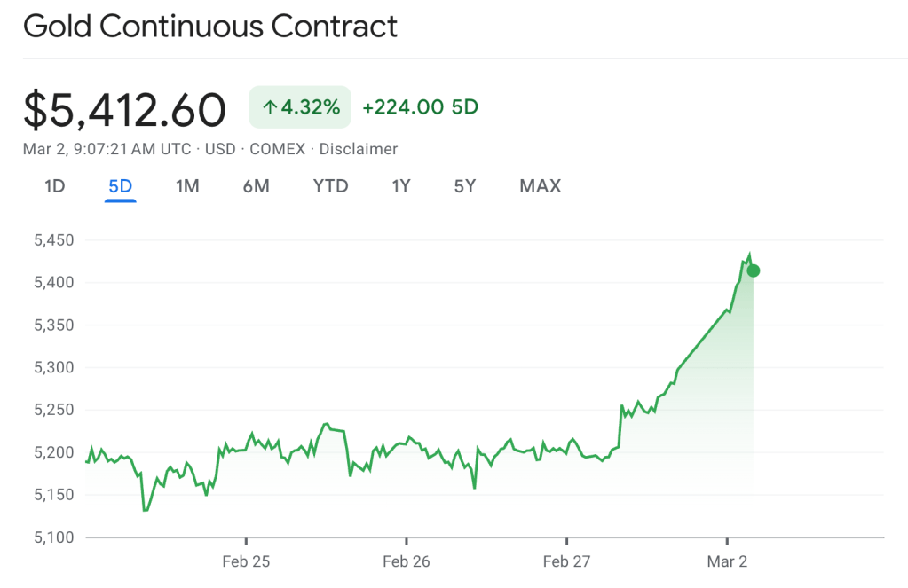Select the 1D time range tab

pyautogui.click(x=55, y=186)
